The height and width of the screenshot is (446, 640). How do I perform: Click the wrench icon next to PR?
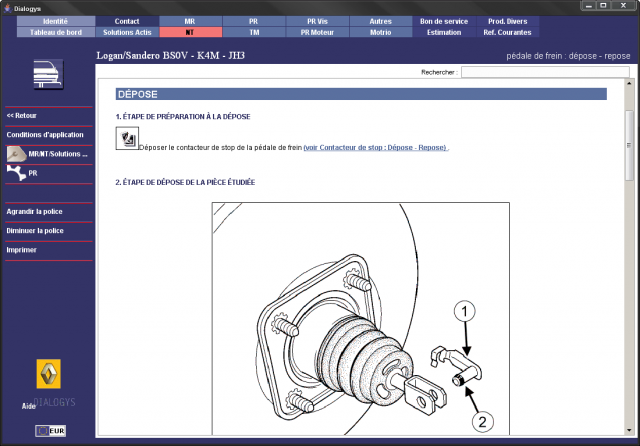(16, 173)
